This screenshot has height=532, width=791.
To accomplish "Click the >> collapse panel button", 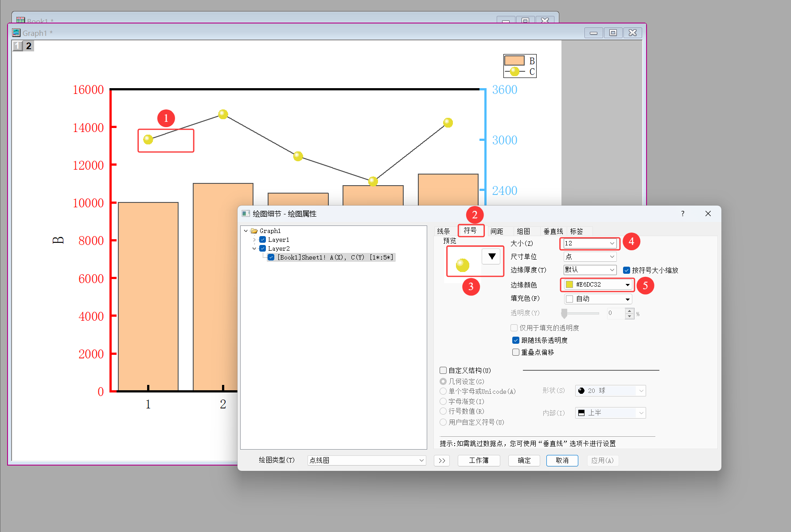I will tap(442, 461).
